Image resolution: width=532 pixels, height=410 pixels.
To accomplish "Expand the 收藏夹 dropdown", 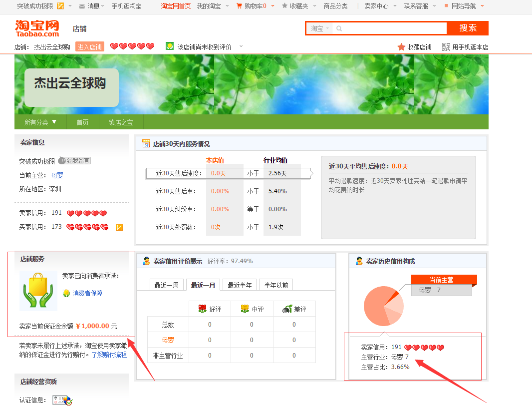I will (314, 6).
